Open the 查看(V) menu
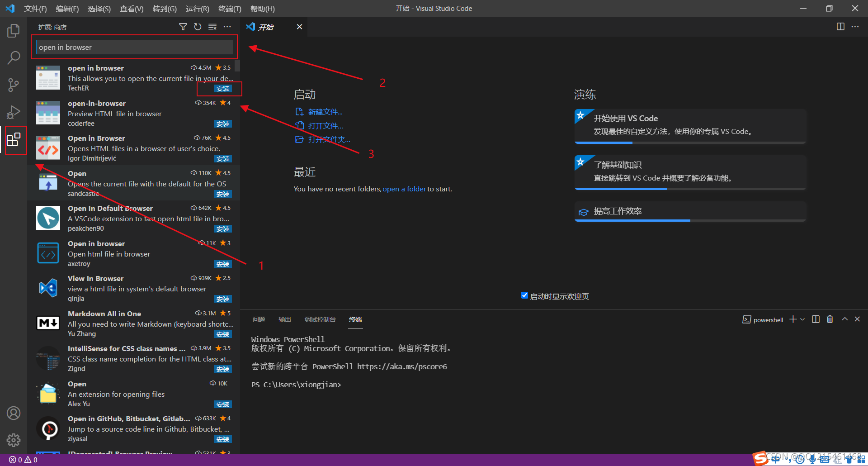Image resolution: width=868 pixels, height=466 pixels. pos(132,9)
